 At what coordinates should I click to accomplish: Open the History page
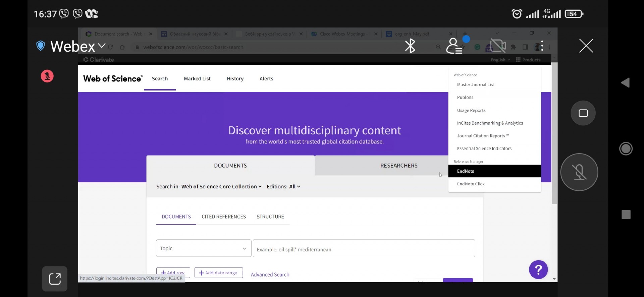pyautogui.click(x=235, y=79)
